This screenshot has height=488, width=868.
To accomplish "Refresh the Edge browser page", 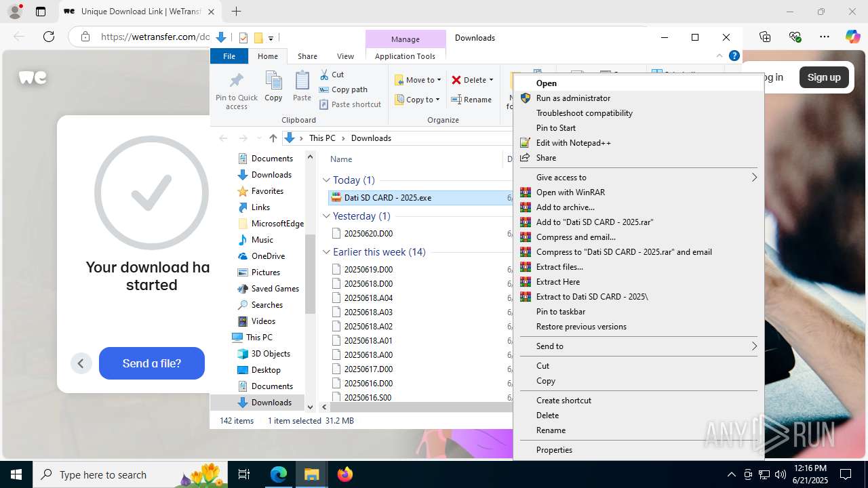I will pos(49,37).
